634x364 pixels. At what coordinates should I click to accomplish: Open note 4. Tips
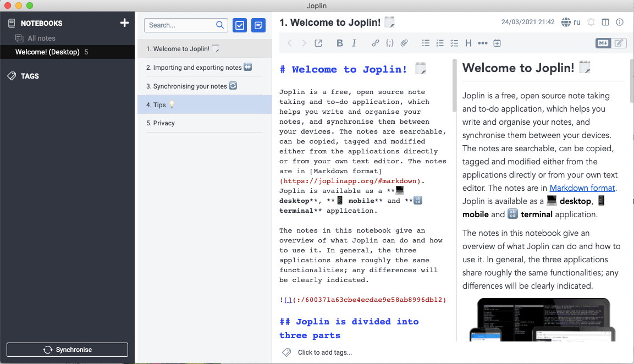pos(205,104)
